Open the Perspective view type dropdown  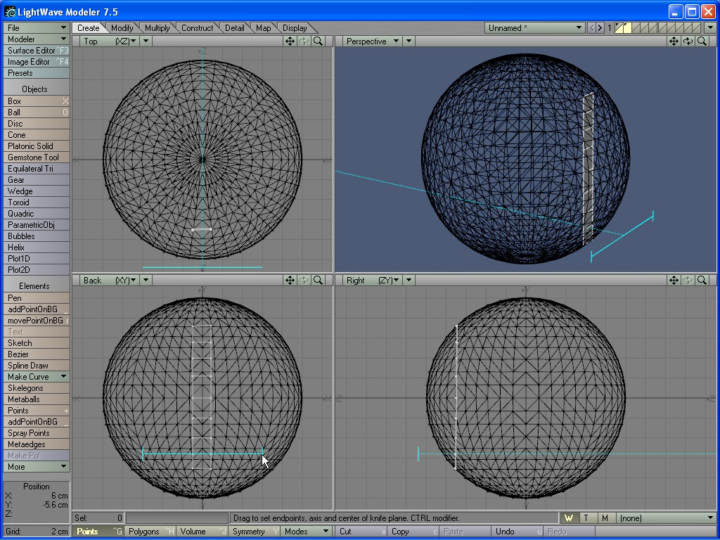tap(372, 41)
